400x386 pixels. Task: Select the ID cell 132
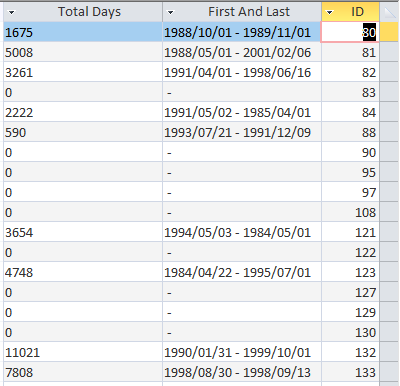350,352
